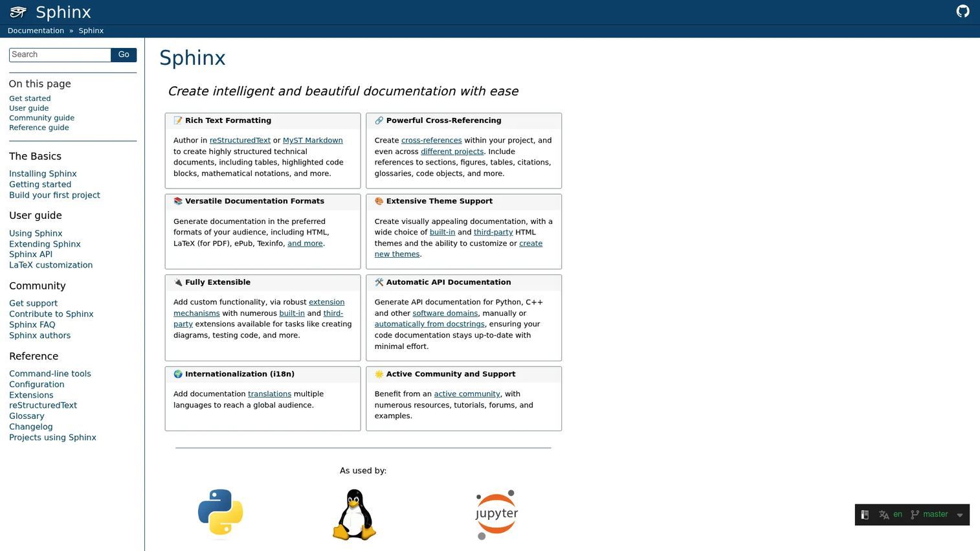The width and height of the screenshot is (980, 551).
Task: Open 'Changelog' sidebar link
Action: (31, 427)
